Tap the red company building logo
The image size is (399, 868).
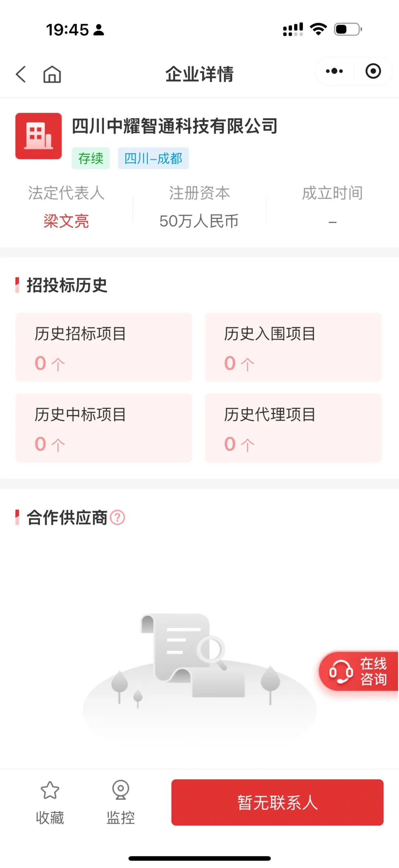[38, 136]
